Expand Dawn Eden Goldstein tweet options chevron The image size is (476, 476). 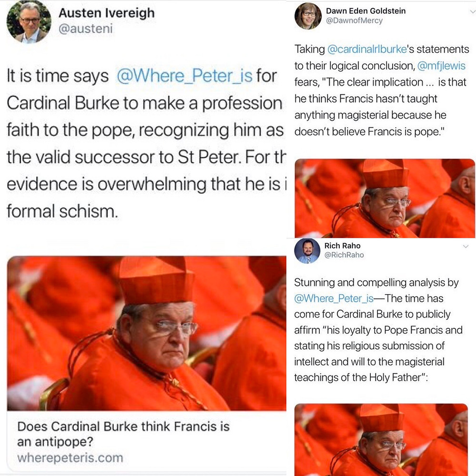click(x=472, y=12)
